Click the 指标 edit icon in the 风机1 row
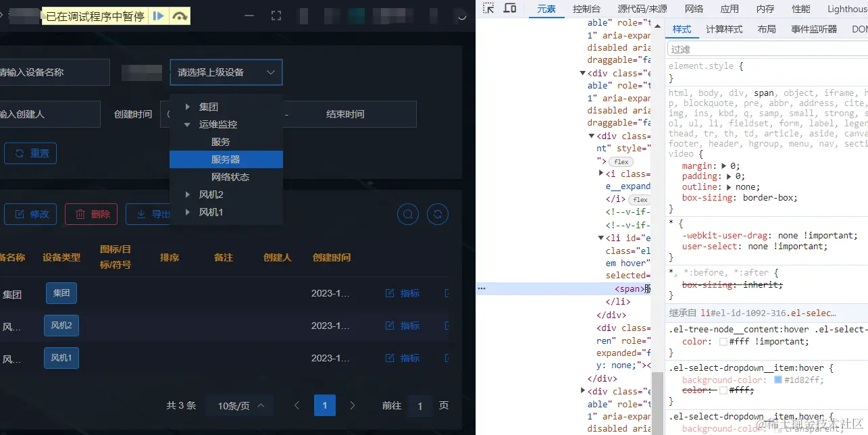The height and width of the screenshot is (435, 868). (390, 358)
